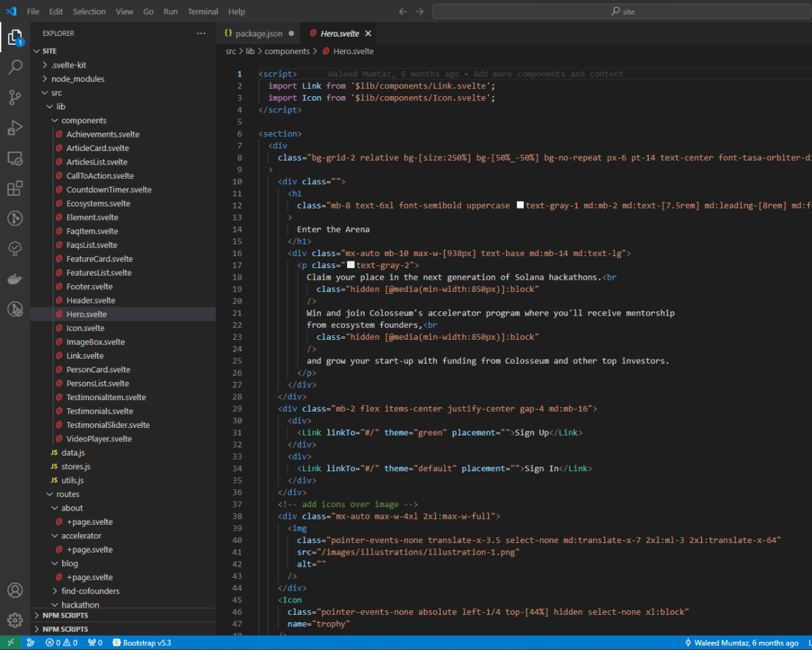
Task: Open Footer.svelte in the explorer
Action: click(x=89, y=286)
